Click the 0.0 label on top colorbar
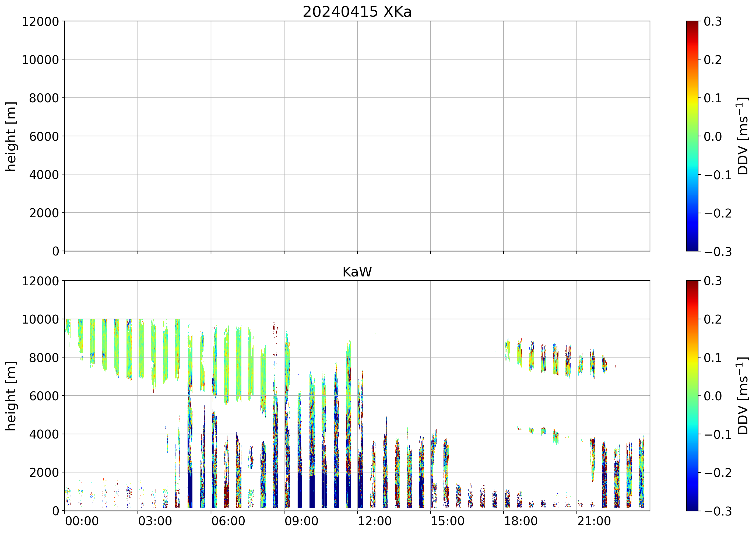This screenshot has height=533, width=756. click(713, 136)
